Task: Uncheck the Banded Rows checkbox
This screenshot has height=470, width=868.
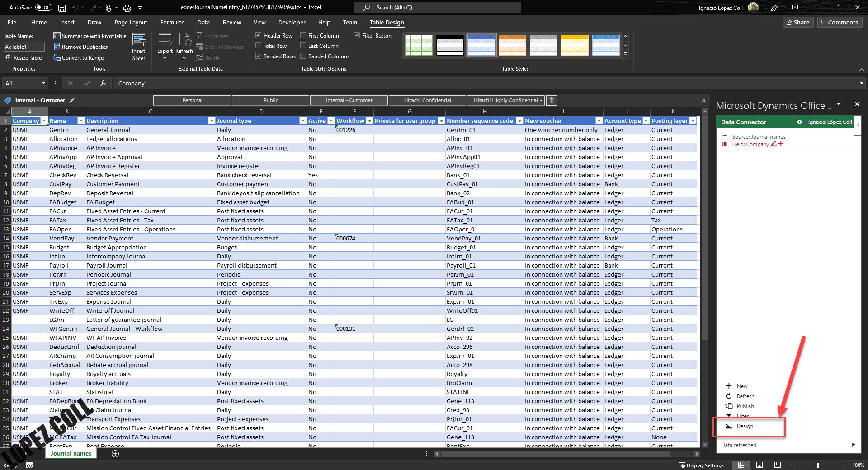Action: pos(259,56)
